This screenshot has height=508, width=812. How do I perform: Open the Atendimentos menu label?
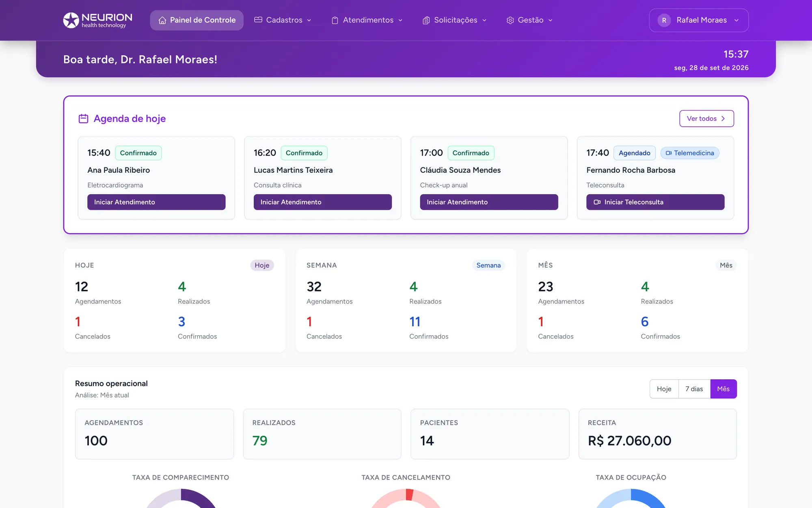pyautogui.click(x=368, y=20)
